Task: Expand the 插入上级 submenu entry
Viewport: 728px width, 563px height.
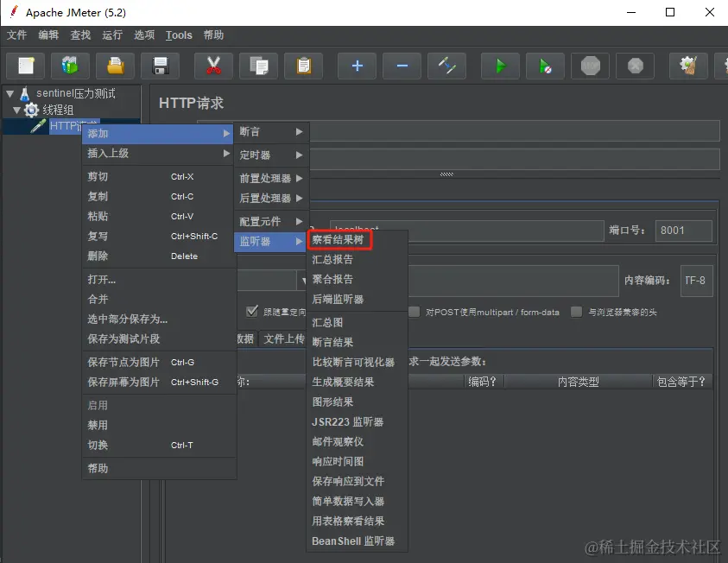Action: [x=158, y=153]
